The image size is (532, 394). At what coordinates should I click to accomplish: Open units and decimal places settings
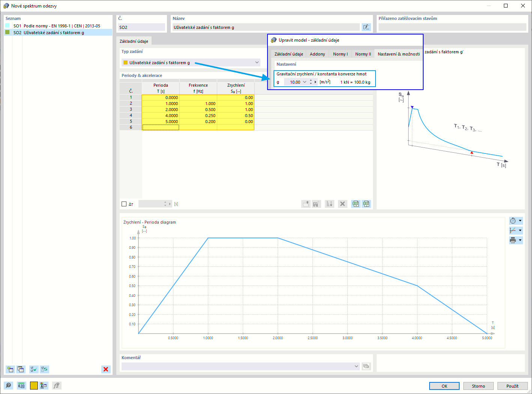click(21, 385)
